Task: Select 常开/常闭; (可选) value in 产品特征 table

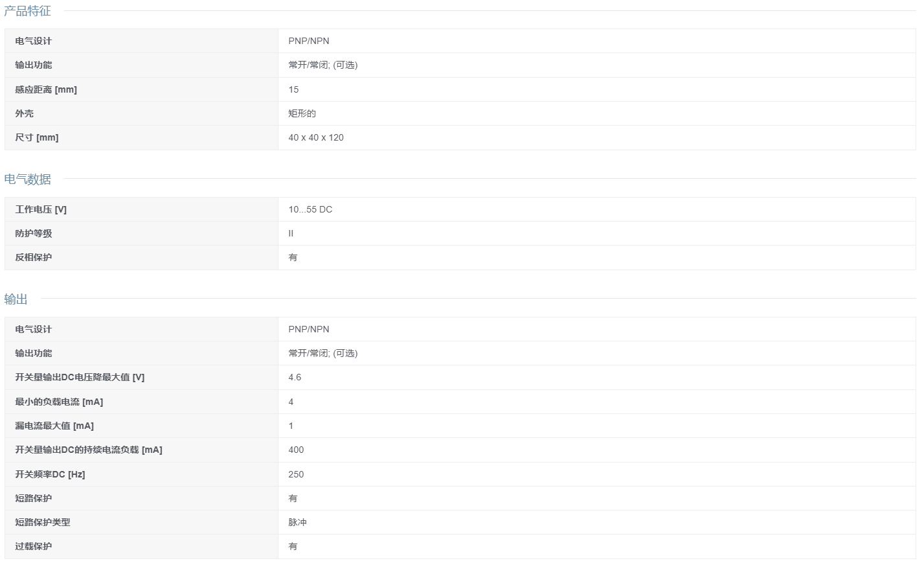Action: pos(323,65)
